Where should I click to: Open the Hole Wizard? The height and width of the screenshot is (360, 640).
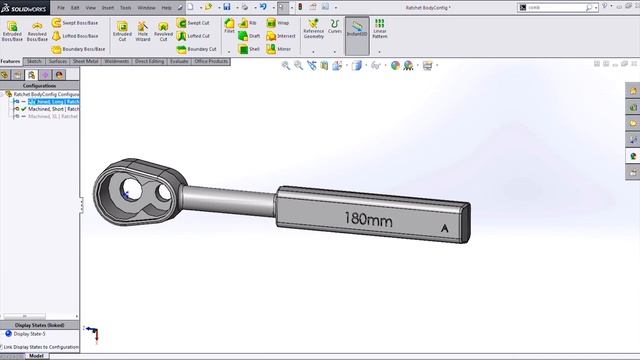point(142,31)
